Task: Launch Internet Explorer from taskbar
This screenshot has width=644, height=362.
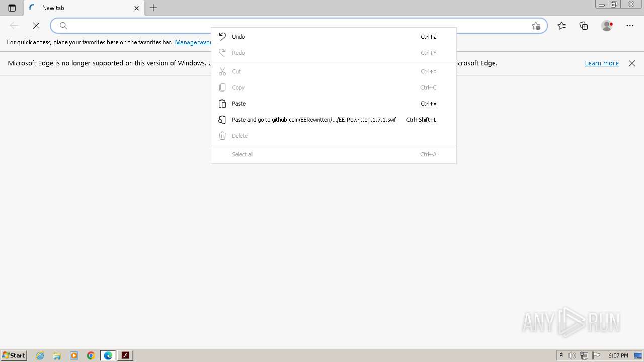Action: point(40,355)
